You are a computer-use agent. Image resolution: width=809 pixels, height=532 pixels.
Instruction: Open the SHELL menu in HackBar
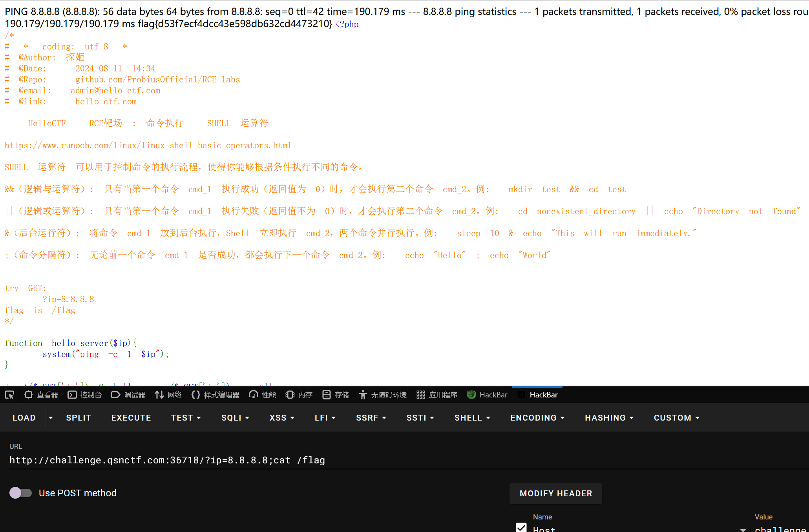(472, 417)
